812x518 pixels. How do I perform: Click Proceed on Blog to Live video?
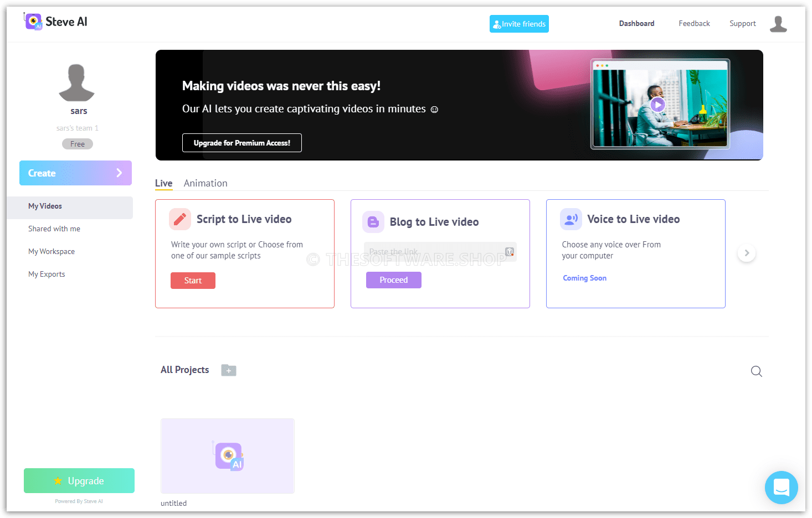394,280
